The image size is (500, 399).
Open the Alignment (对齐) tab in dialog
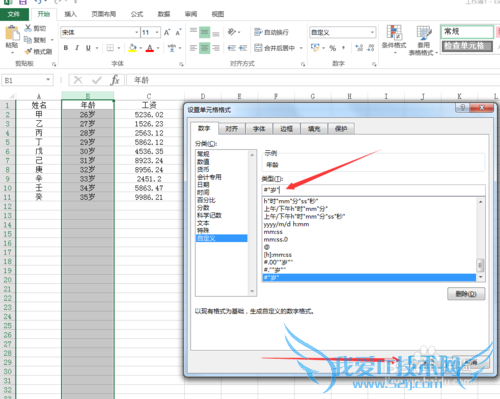[231, 128]
